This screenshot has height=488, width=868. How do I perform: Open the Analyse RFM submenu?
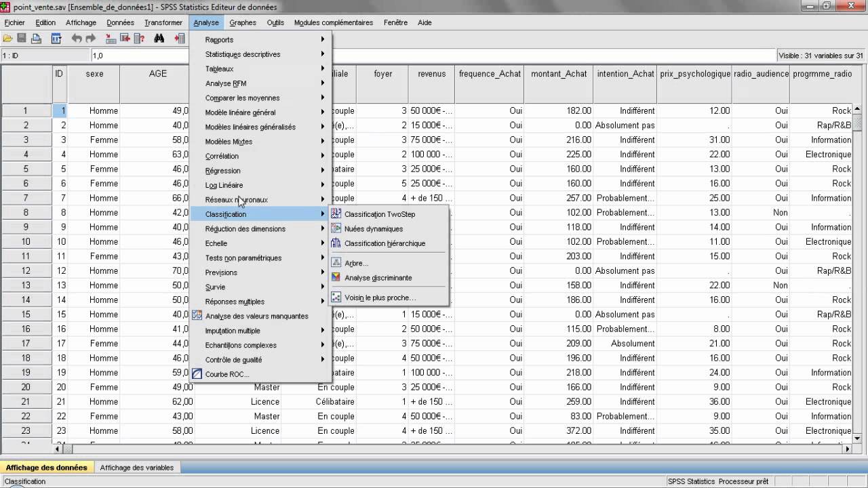[x=260, y=83]
